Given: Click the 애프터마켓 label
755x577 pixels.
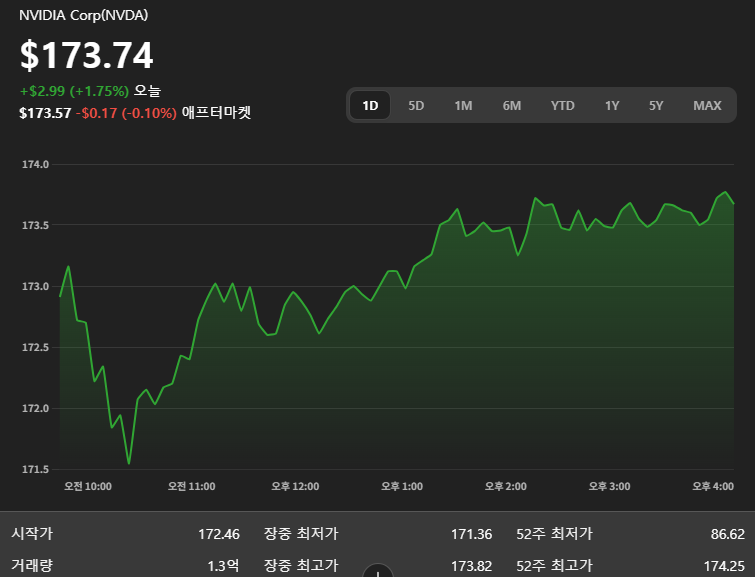Looking at the screenshot, I should point(216,113).
